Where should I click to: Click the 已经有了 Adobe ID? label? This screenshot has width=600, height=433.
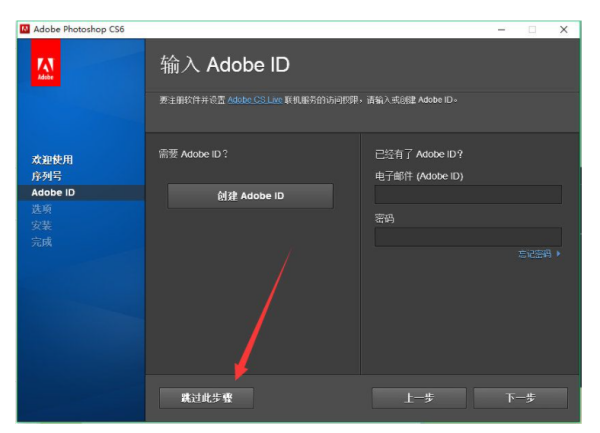click(x=419, y=154)
